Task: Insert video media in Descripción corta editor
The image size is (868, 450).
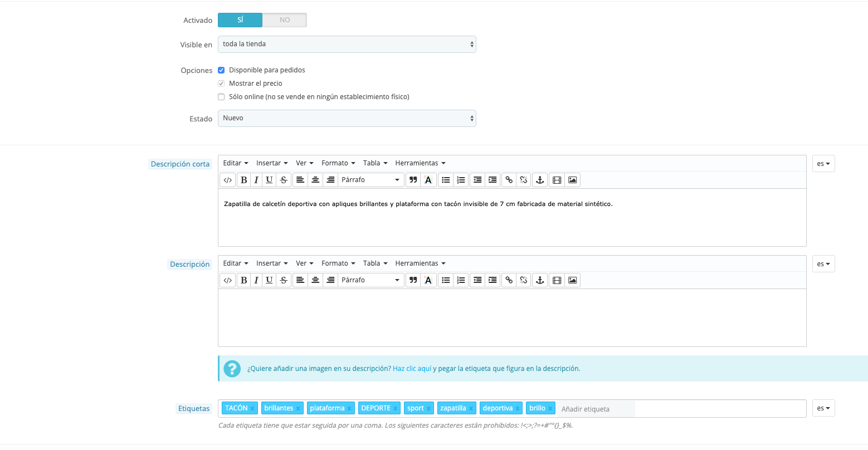Action: 557,180
